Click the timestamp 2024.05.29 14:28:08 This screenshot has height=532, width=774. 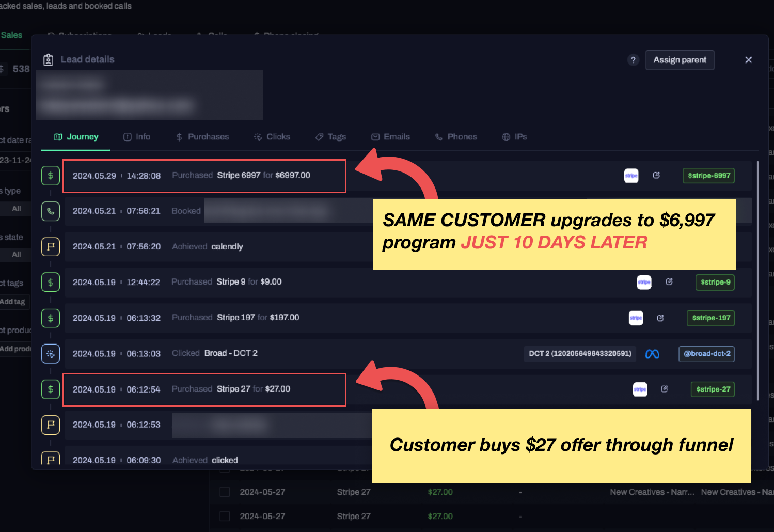[117, 176]
